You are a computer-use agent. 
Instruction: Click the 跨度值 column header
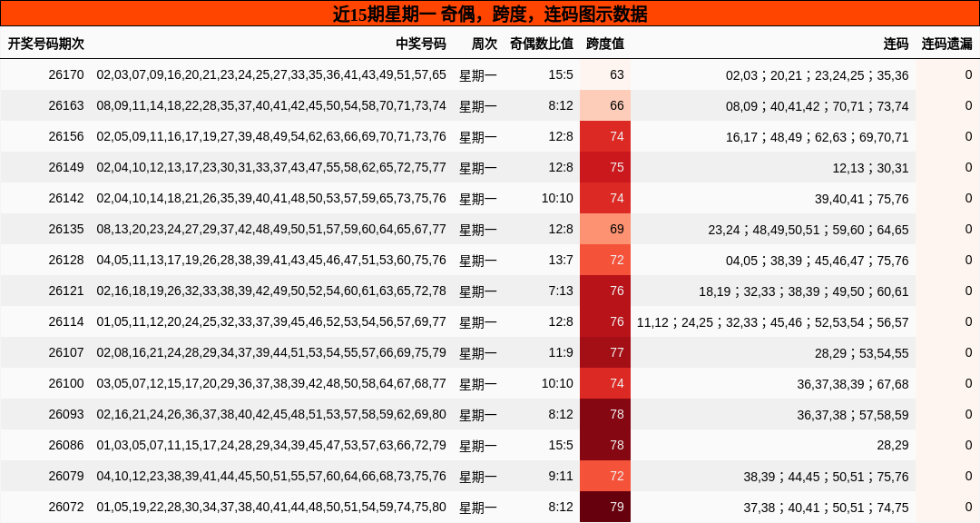click(605, 44)
